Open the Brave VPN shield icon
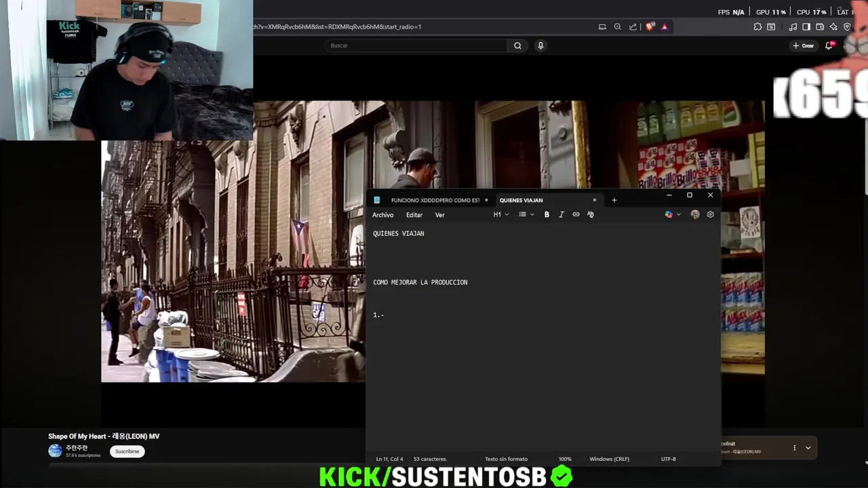 click(x=848, y=27)
